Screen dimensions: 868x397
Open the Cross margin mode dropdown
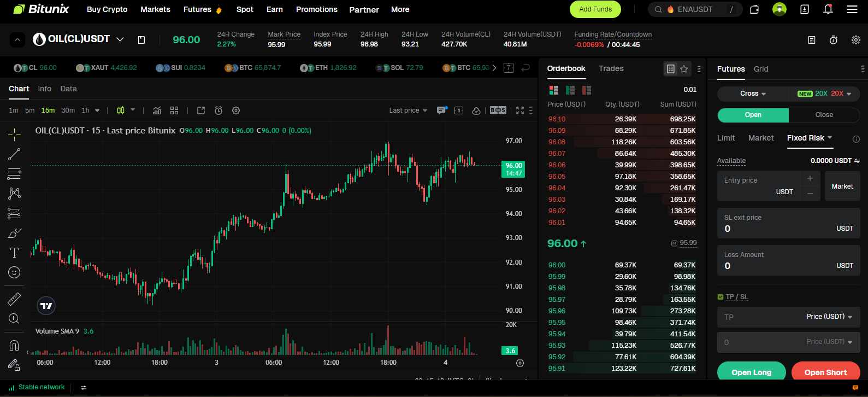(x=753, y=94)
